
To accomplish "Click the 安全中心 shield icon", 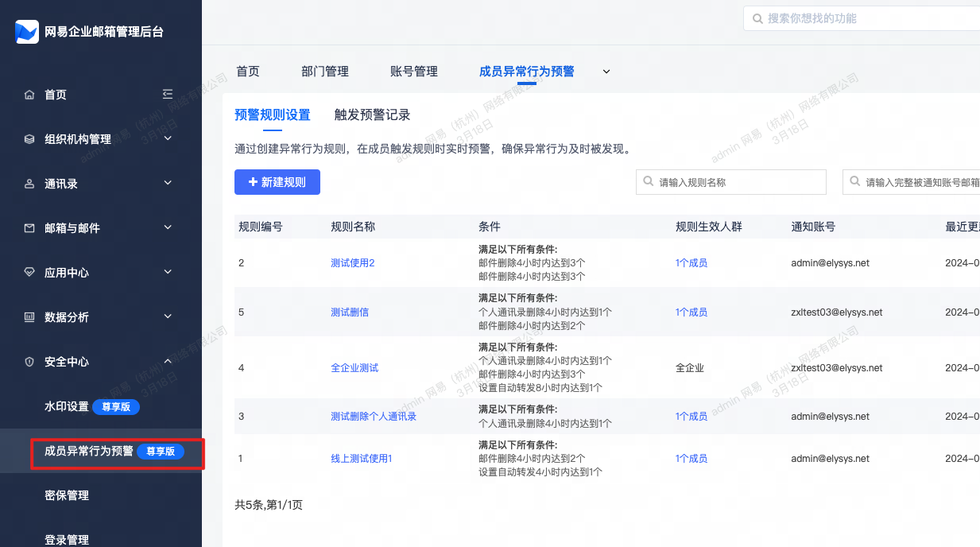I will click(x=29, y=362).
